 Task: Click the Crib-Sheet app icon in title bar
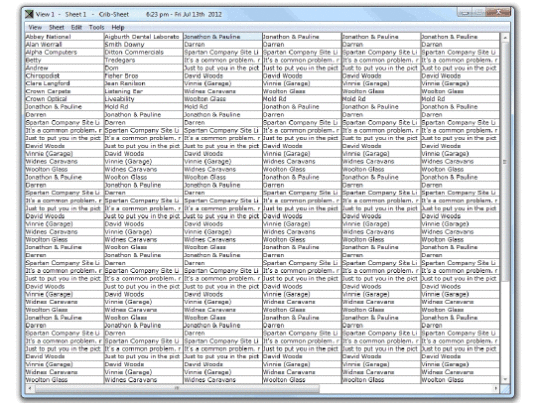pos(29,14)
